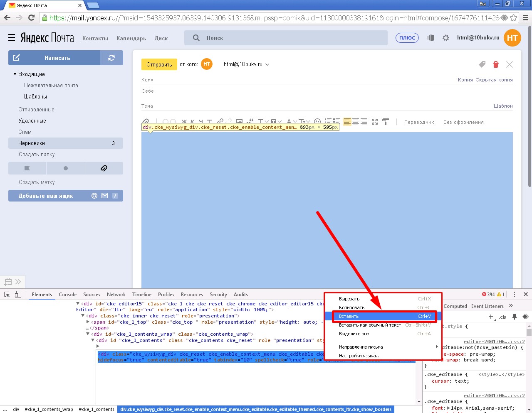This screenshot has width=532, height=413.
Task: Click the ПЛЮС button
Action: pyautogui.click(x=407, y=38)
